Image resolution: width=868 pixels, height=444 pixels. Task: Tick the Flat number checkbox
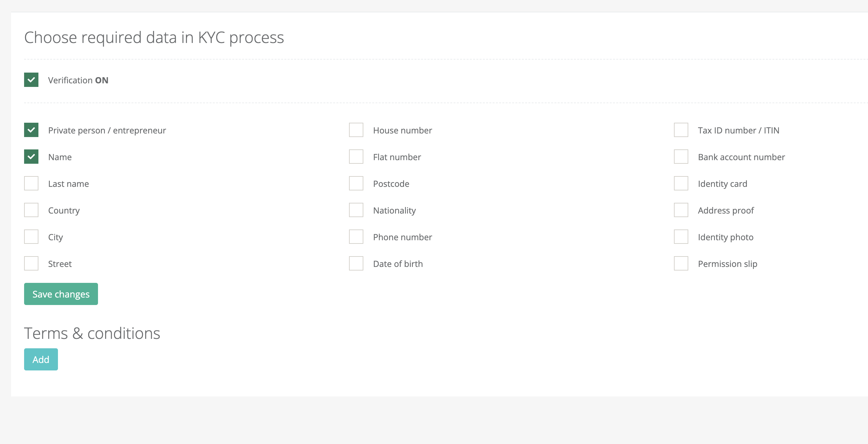[356, 157]
